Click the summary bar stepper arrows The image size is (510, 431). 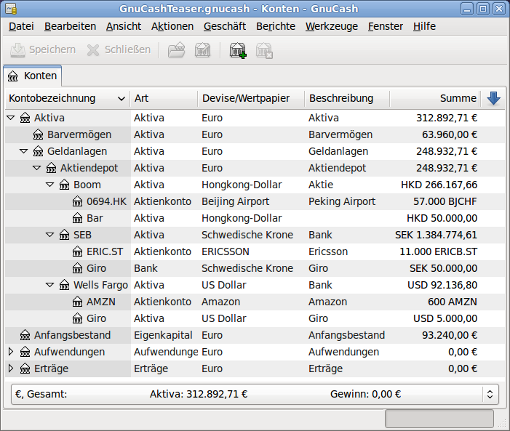tap(490, 394)
